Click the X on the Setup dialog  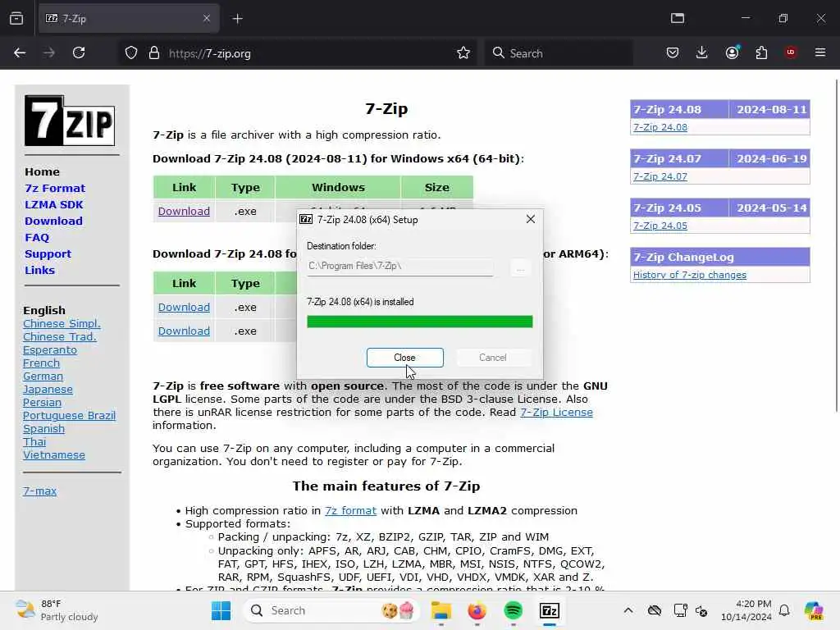(x=531, y=219)
